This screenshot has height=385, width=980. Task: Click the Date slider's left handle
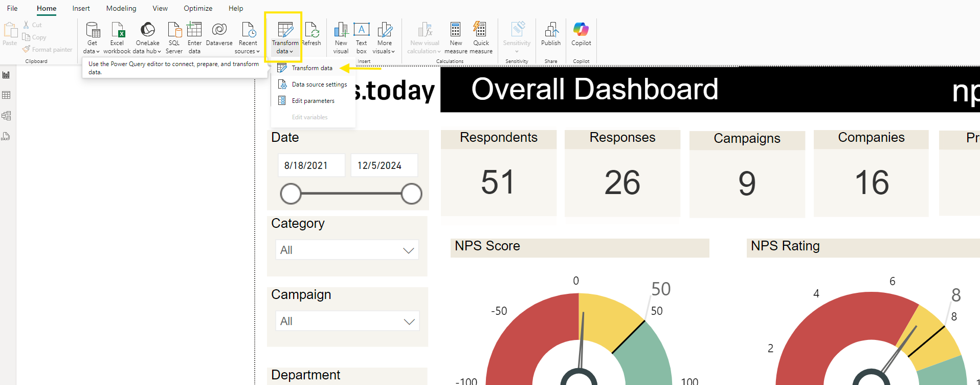[x=291, y=194]
